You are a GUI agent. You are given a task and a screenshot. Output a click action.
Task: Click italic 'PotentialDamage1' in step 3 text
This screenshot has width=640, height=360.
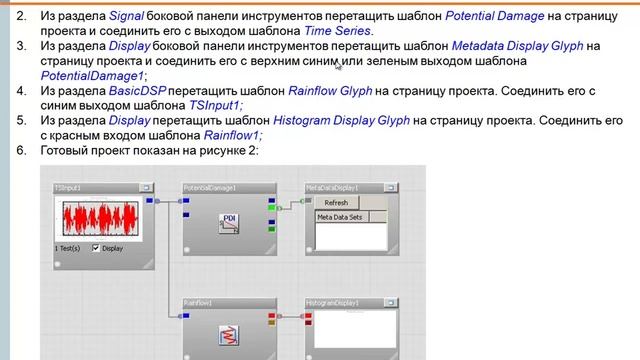pyautogui.click(x=92, y=76)
